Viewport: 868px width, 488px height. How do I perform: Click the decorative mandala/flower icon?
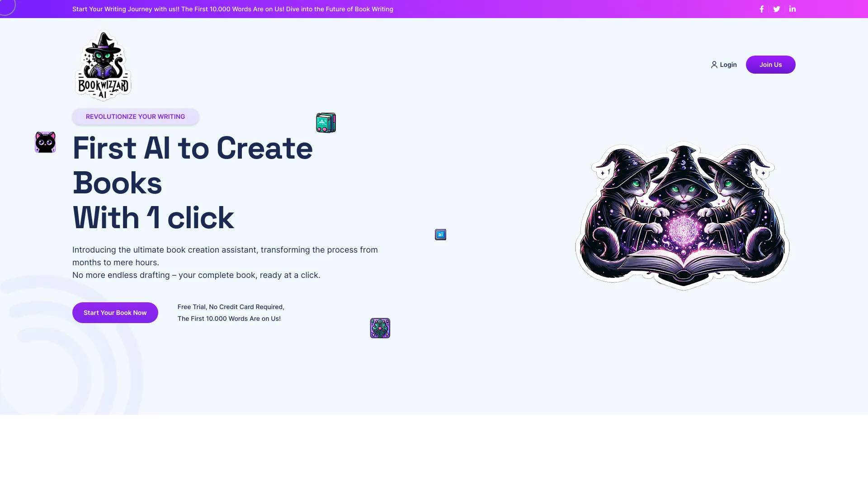click(x=380, y=328)
